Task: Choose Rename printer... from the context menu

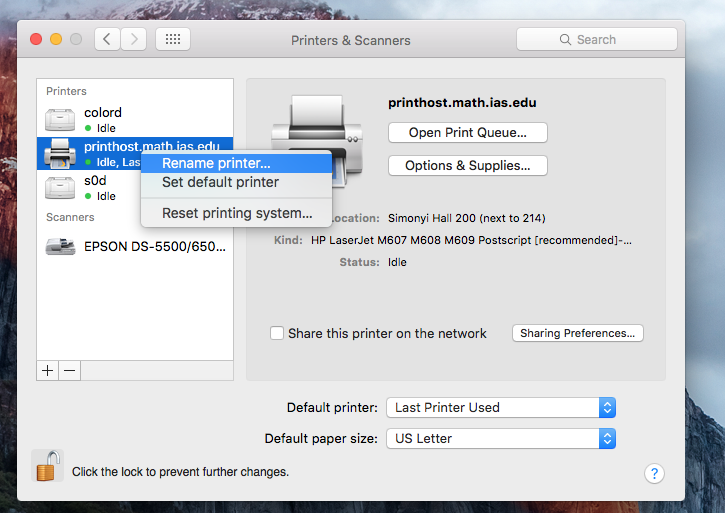Action: tap(236, 163)
